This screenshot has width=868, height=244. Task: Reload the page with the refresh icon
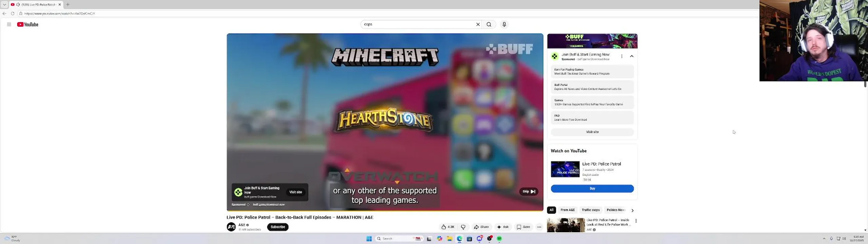click(x=13, y=14)
